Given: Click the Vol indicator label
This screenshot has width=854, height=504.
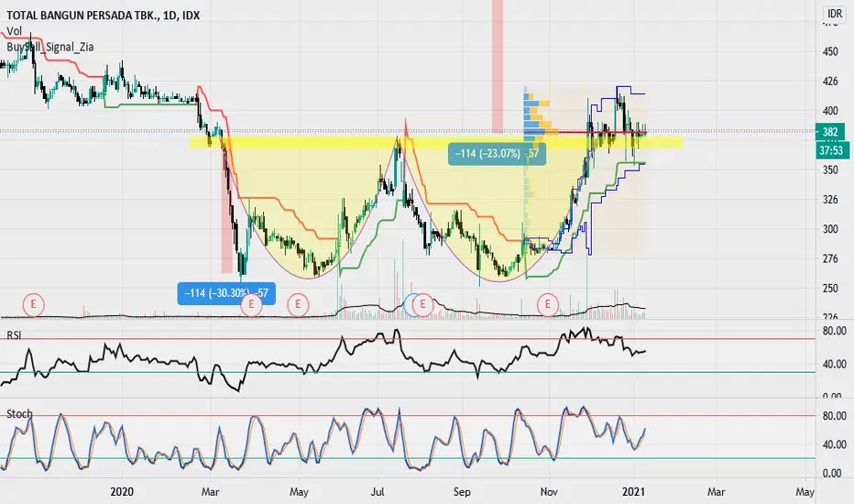Looking at the screenshot, I should coord(14,31).
